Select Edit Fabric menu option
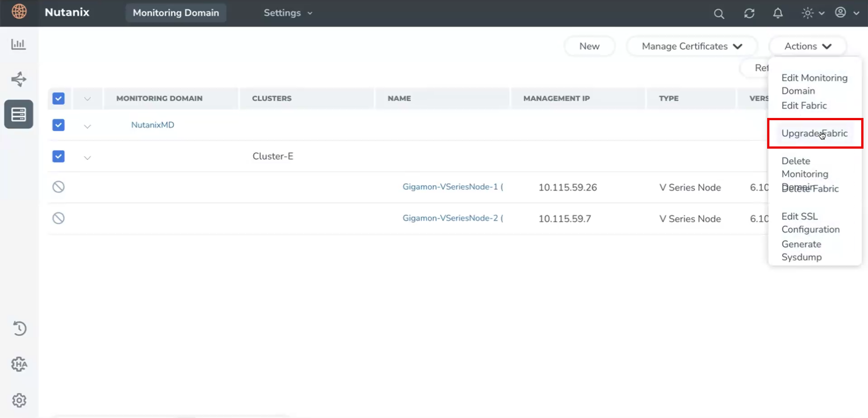This screenshot has height=418, width=868. [804, 106]
